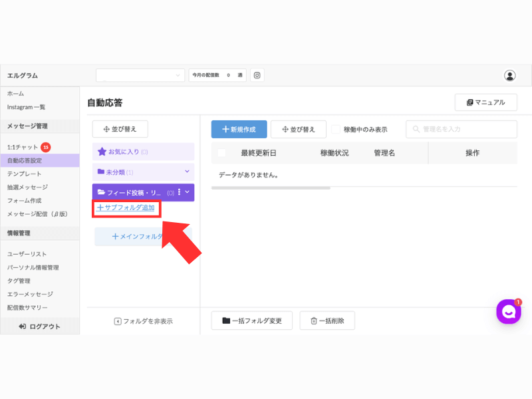Click the ＋新規作成 button

239,129
